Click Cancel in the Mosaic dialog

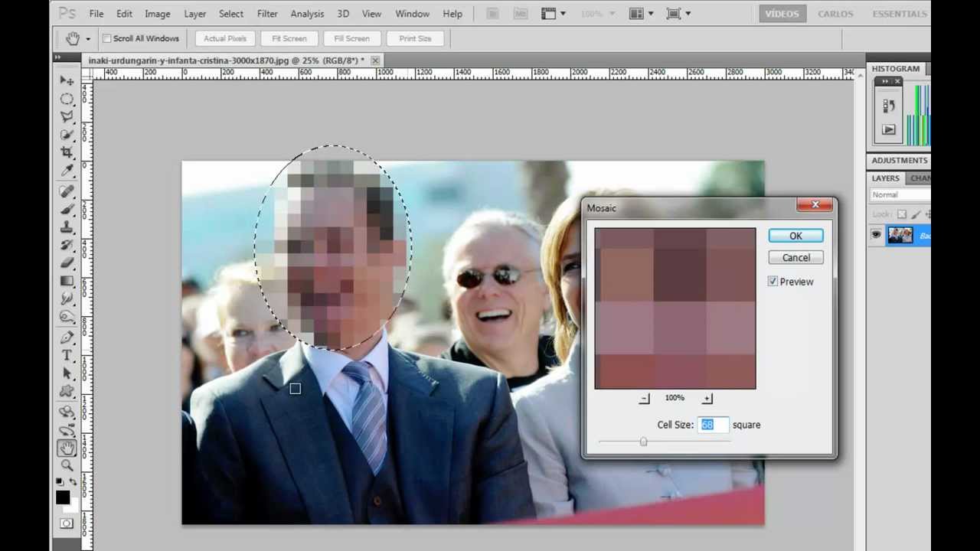(x=795, y=258)
